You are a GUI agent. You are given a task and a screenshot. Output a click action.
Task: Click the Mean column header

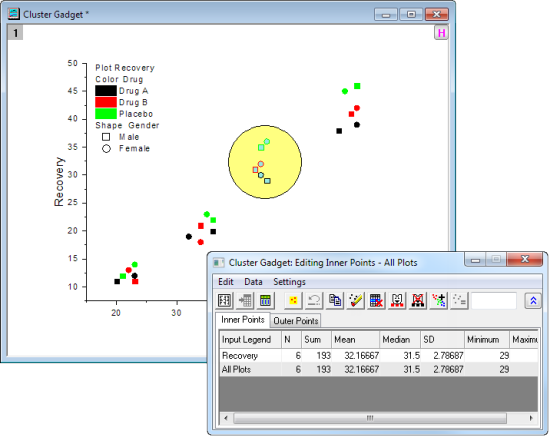coord(355,339)
